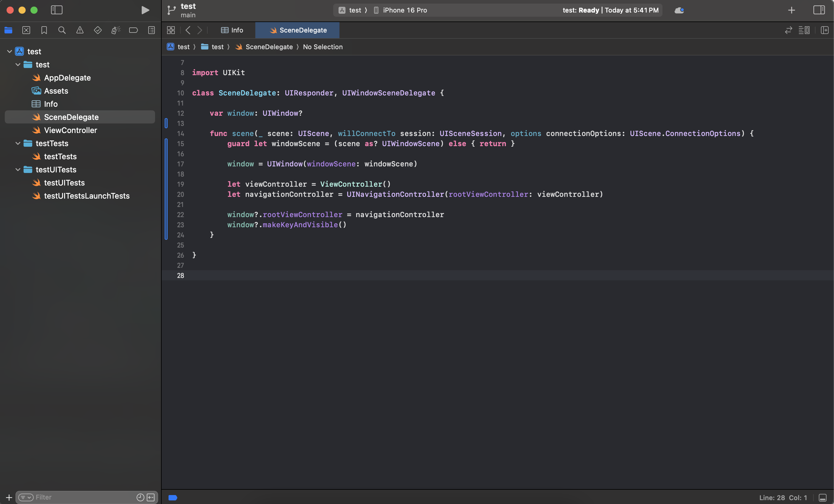Open ViewController in the project navigator
Screen dimensions: 834x504
coord(70,130)
